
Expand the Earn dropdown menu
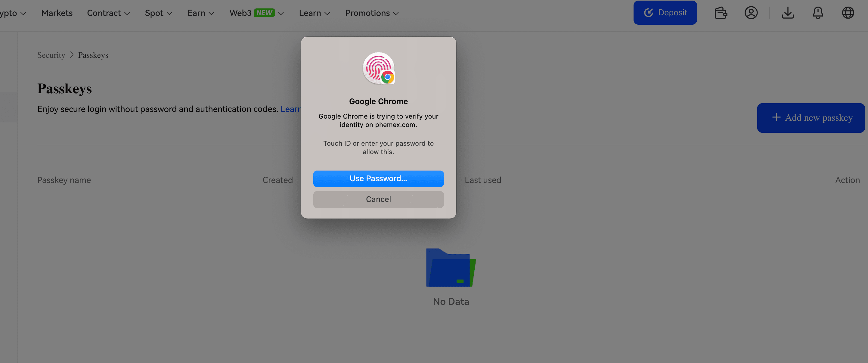pos(200,13)
